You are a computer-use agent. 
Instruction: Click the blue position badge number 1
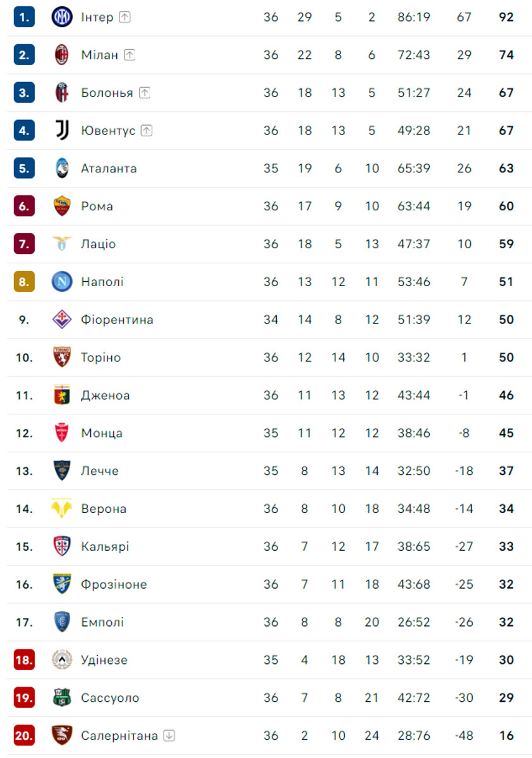tap(24, 17)
